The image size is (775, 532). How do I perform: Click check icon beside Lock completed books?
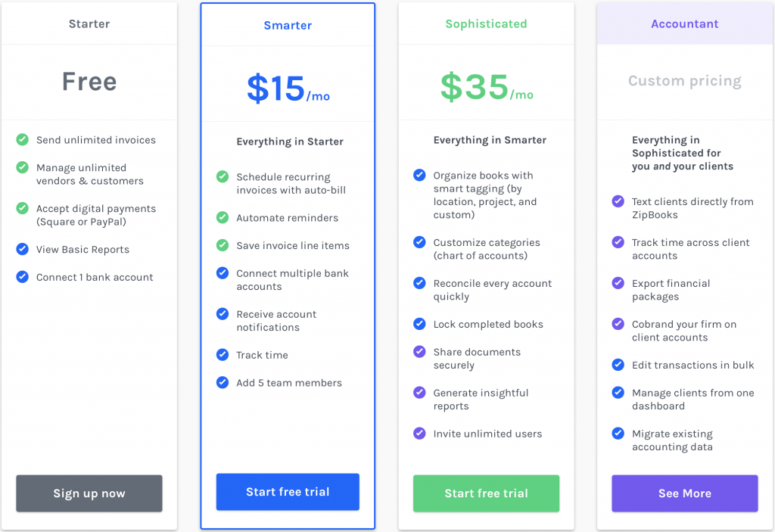click(419, 324)
